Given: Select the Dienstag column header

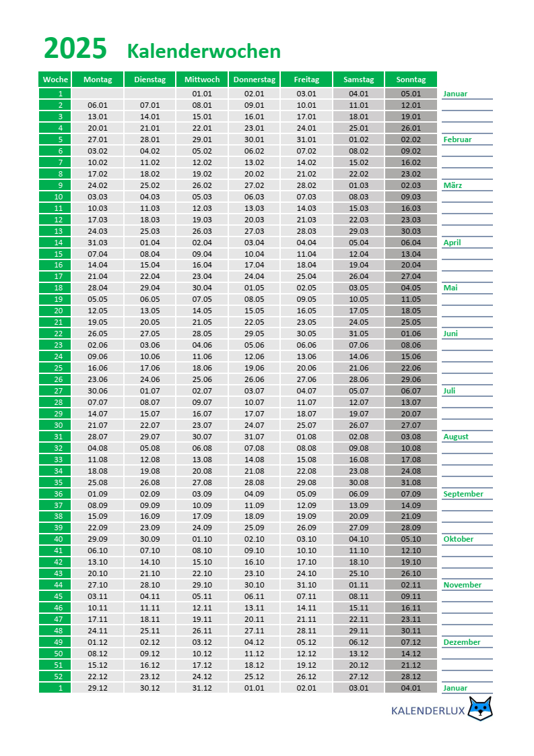Looking at the screenshot, I should pos(149,80).
